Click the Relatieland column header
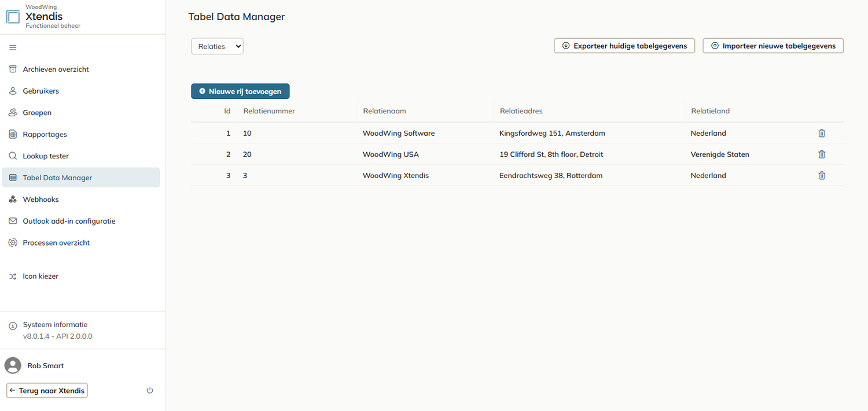Viewport: 868px width, 411px height. 711,111
